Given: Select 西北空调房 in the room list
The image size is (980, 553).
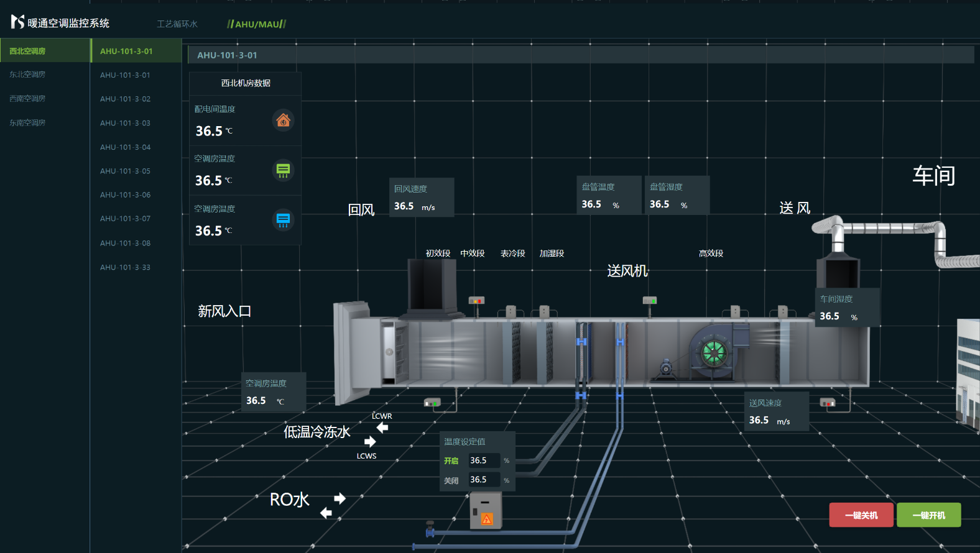Looking at the screenshot, I should pos(27,51).
